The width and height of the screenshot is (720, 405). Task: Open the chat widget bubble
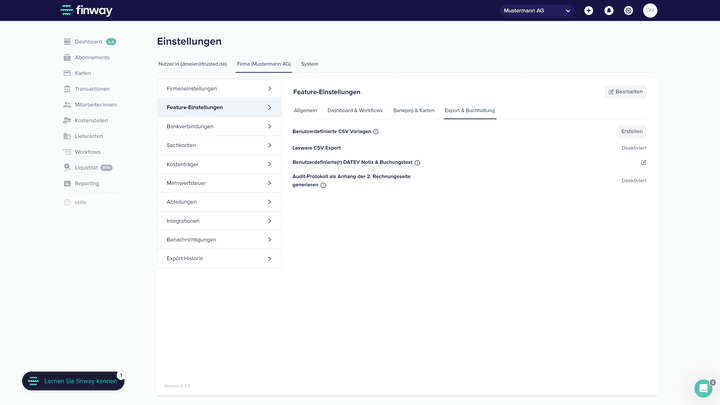pyautogui.click(x=703, y=388)
